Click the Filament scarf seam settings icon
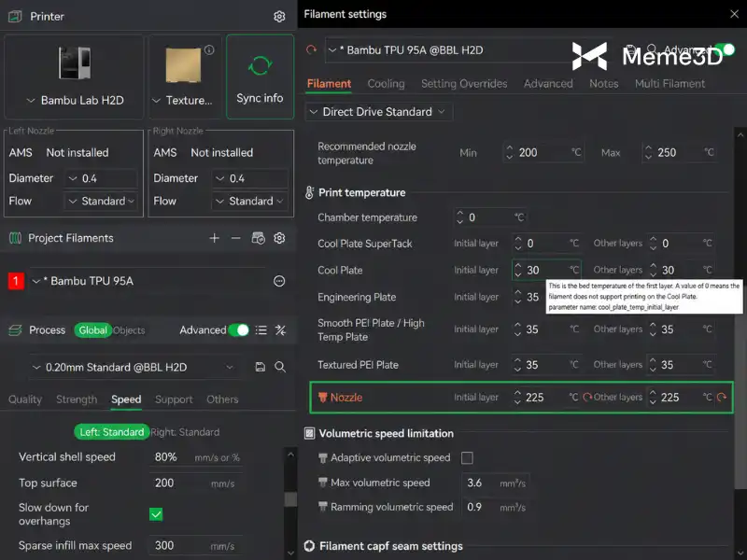Viewport: 747px width, 560px height. point(309,546)
